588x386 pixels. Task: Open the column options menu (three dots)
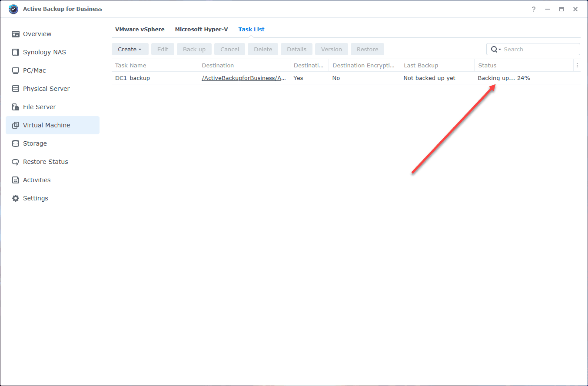[x=577, y=65]
